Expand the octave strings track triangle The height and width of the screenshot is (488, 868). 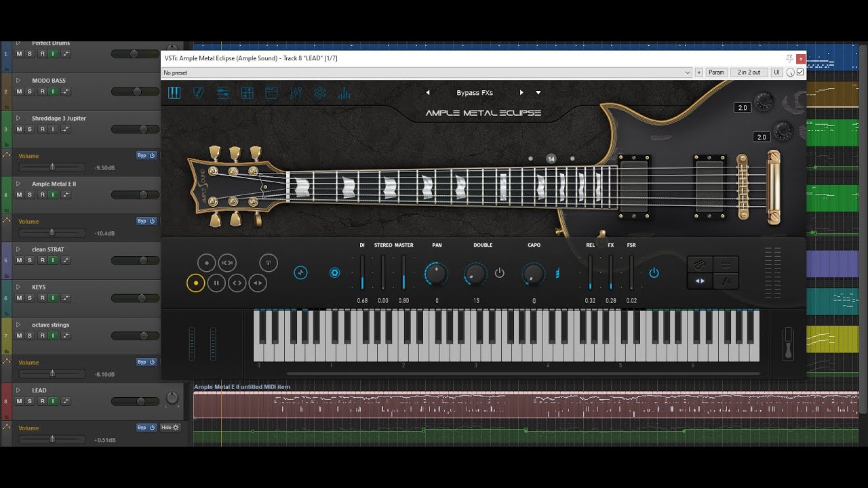pyautogui.click(x=18, y=325)
